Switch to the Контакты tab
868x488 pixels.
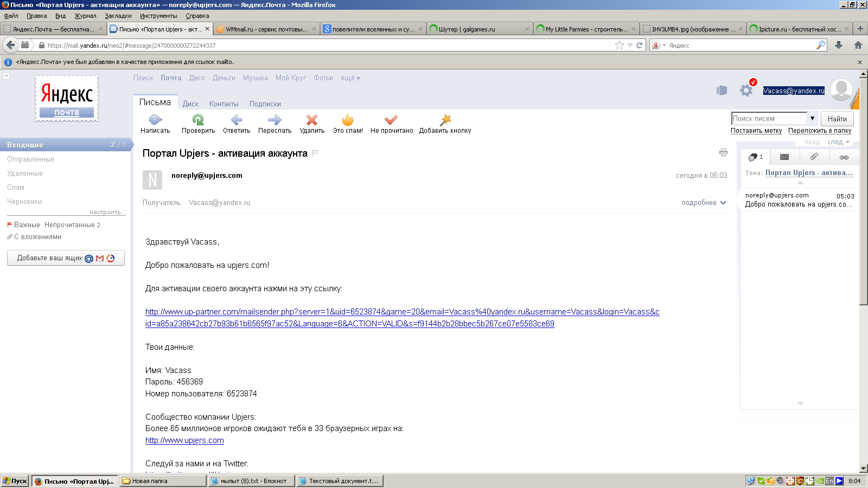(224, 104)
